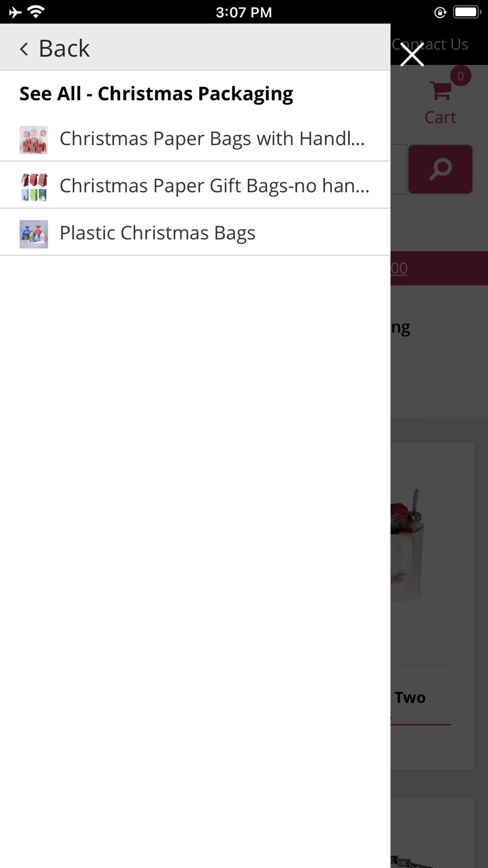Screen dimensions: 488x868
Task: Tap the cart item count badge
Action: point(460,76)
